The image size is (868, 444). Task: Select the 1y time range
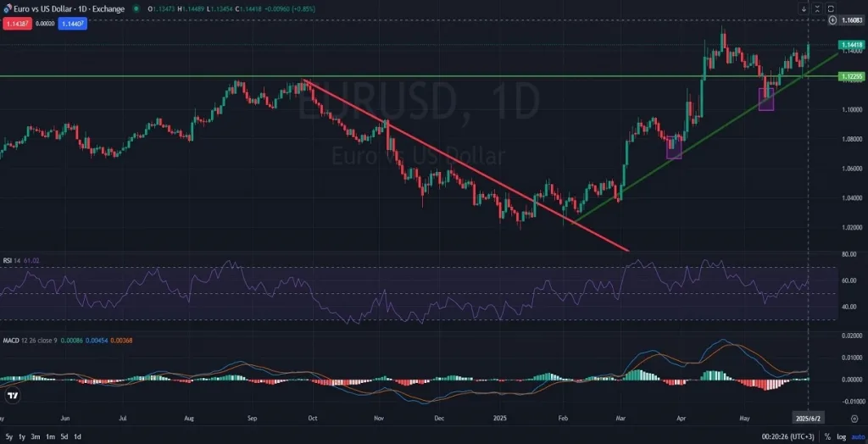click(x=22, y=437)
